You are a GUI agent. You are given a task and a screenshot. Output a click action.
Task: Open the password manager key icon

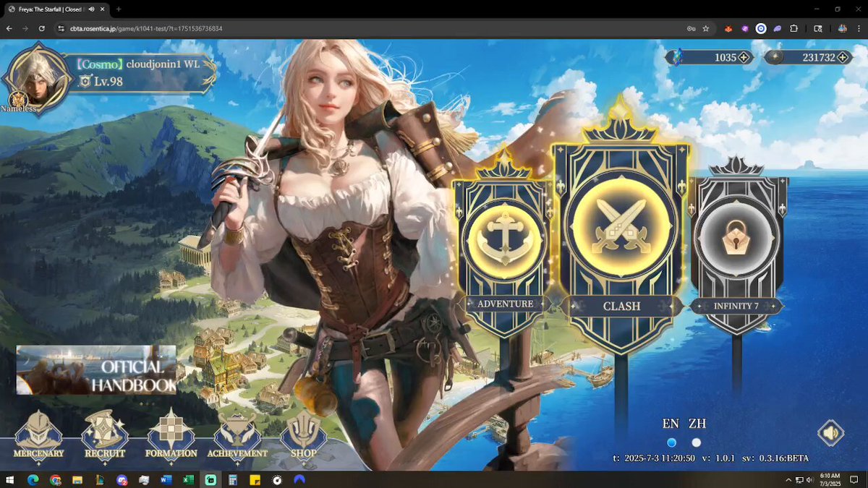click(x=691, y=28)
